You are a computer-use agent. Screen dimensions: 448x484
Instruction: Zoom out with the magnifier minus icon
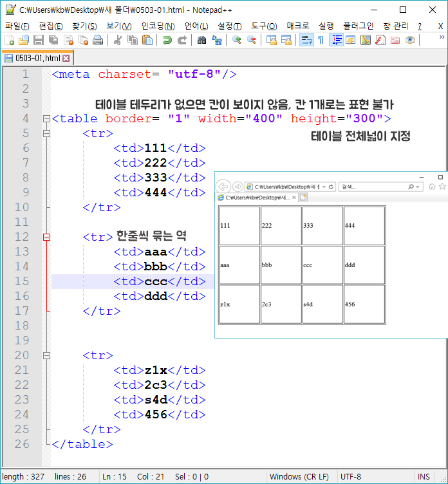pos(251,40)
